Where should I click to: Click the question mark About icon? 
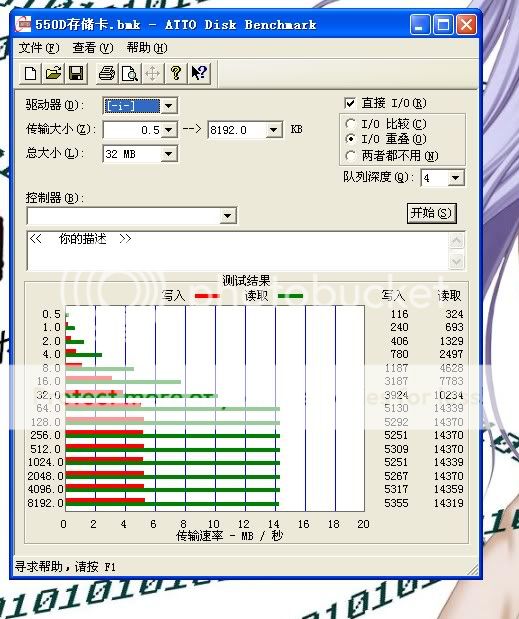click(176, 73)
